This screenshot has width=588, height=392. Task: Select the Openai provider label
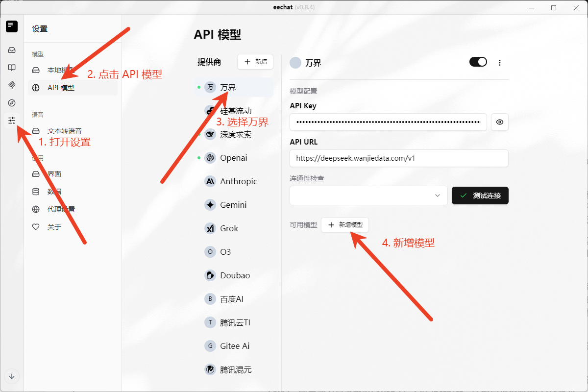(234, 158)
